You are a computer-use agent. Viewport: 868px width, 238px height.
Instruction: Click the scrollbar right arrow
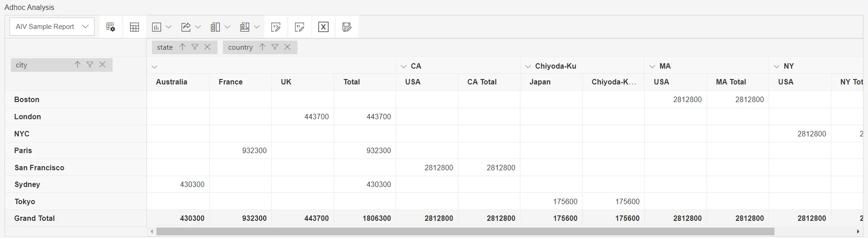[858, 232]
